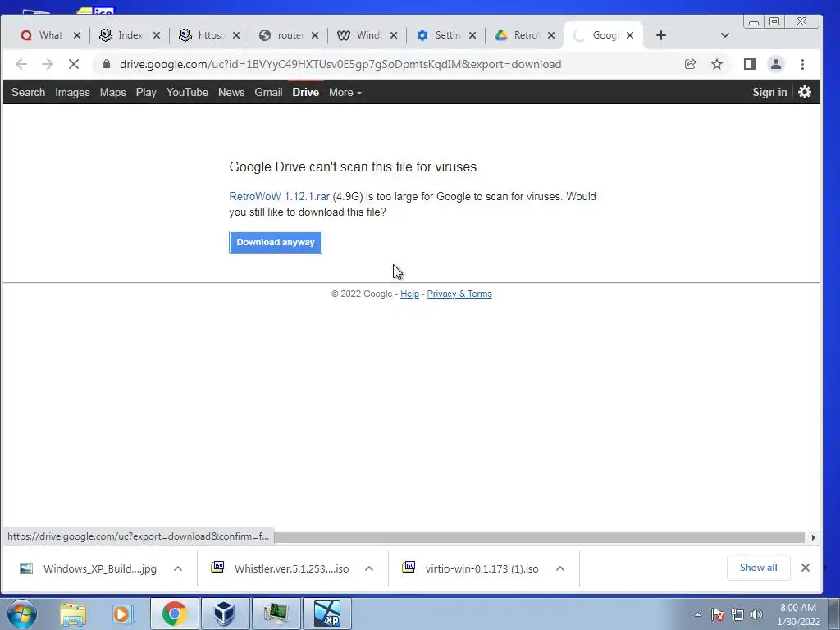Expand options for Windows_XP_Build jpg download
The height and width of the screenshot is (630, 840).
[x=178, y=568]
